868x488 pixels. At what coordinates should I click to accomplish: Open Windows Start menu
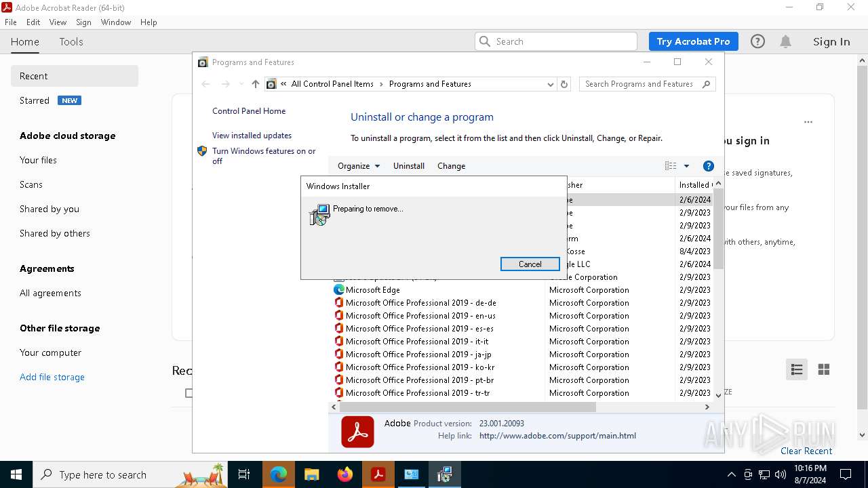tap(16, 474)
